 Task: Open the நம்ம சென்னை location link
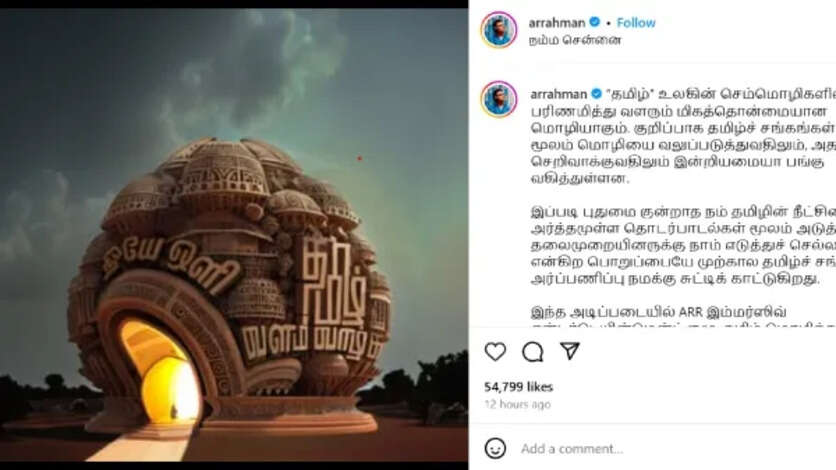575,40
